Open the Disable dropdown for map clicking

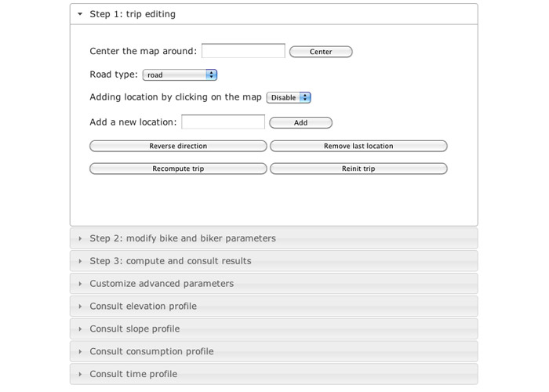click(289, 97)
